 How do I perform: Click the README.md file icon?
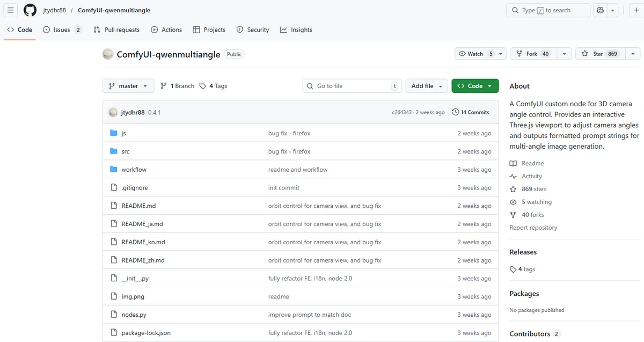(113, 206)
